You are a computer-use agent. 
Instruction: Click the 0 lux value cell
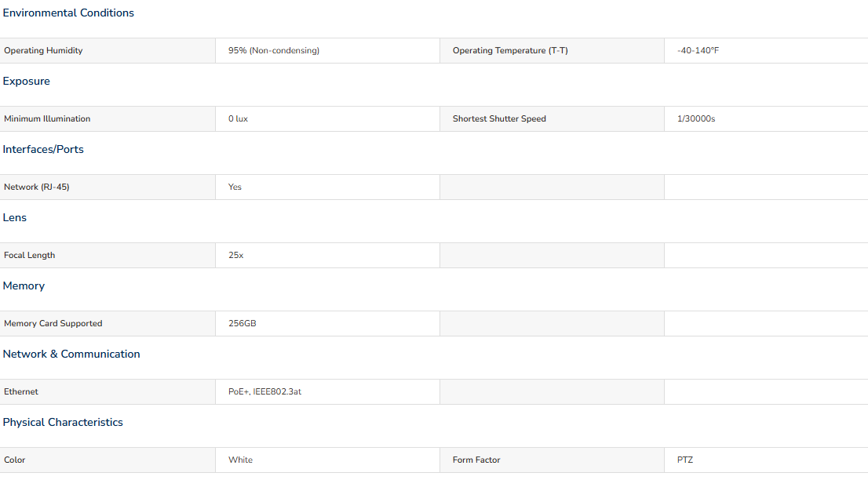point(327,119)
